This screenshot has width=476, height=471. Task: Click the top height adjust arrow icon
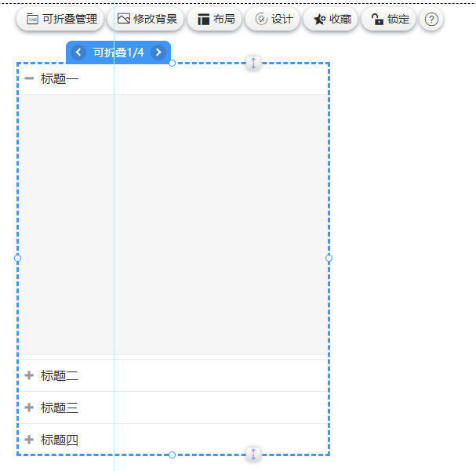(x=253, y=63)
